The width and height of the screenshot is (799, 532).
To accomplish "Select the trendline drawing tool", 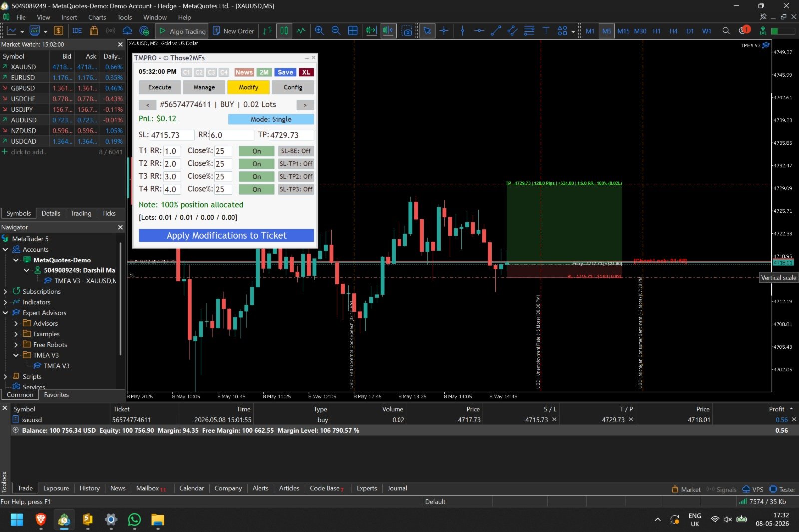I will point(496,31).
